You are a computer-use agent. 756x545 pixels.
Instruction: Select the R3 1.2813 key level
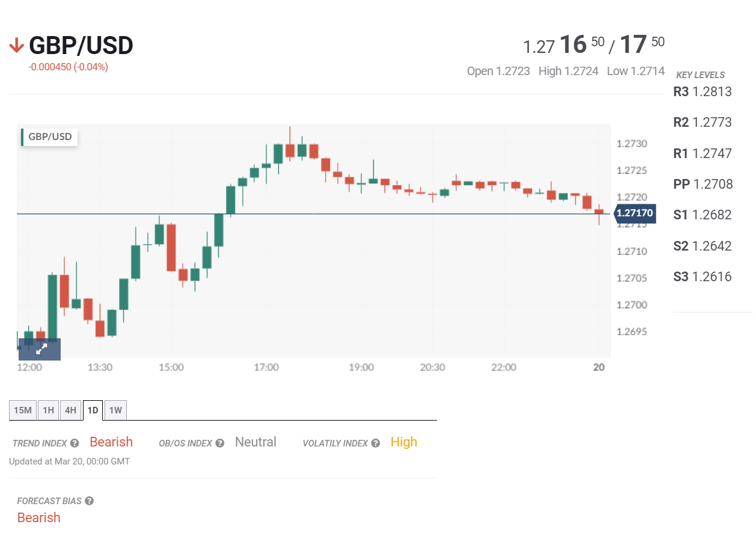click(703, 92)
